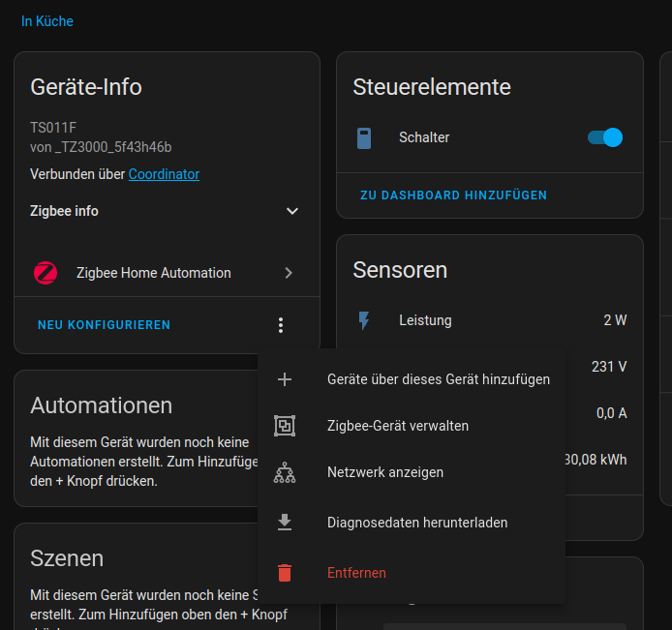Click the network topology icon
Image resolution: width=672 pixels, height=630 pixels.
pyautogui.click(x=285, y=472)
